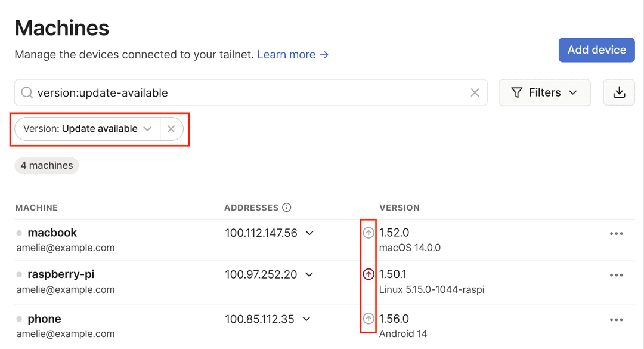Click the phone update available icon

coord(369,319)
